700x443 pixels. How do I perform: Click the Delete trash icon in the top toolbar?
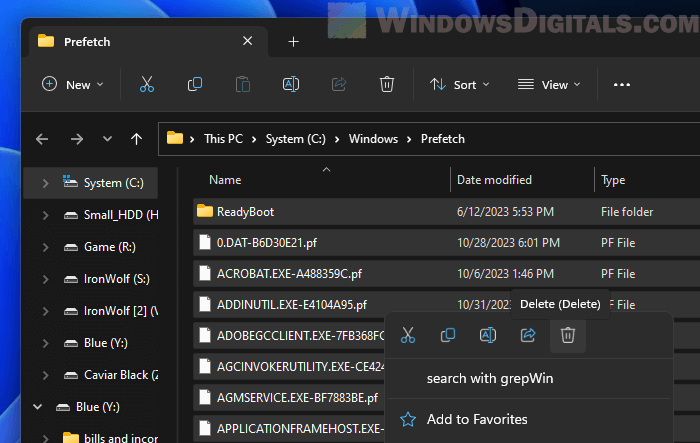point(387,84)
